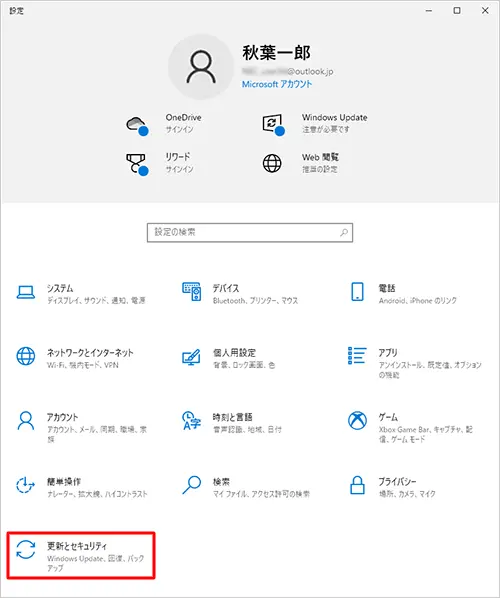
Task: Open リワード sign-in shortcut
Action: click(159, 163)
